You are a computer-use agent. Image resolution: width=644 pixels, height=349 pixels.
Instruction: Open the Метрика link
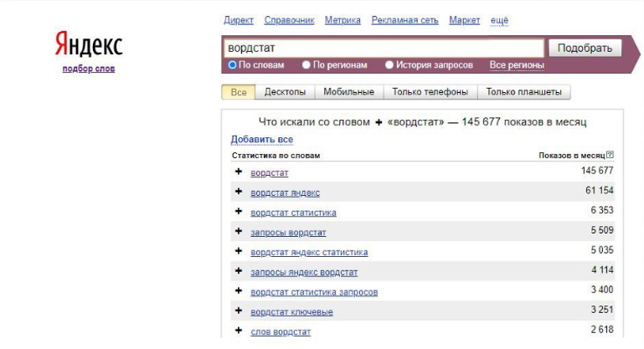[x=343, y=20]
